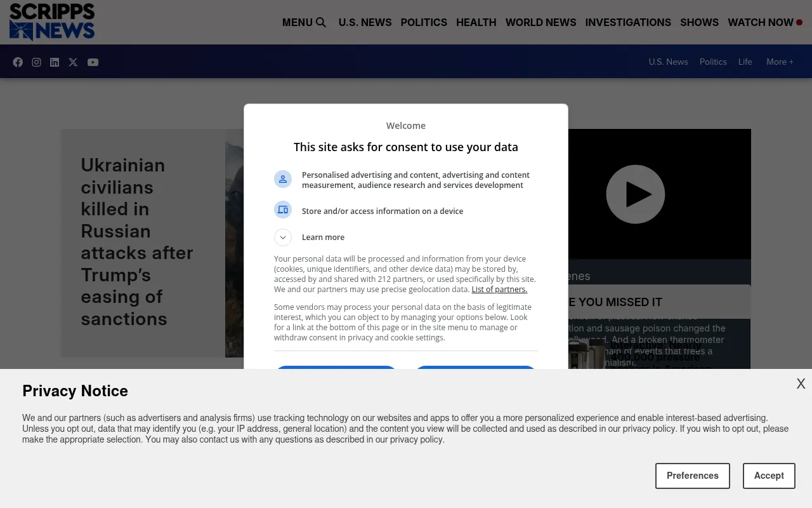The height and width of the screenshot is (508, 812).
Task: Open the HEALTH top menu item
Action: point(476,22)
